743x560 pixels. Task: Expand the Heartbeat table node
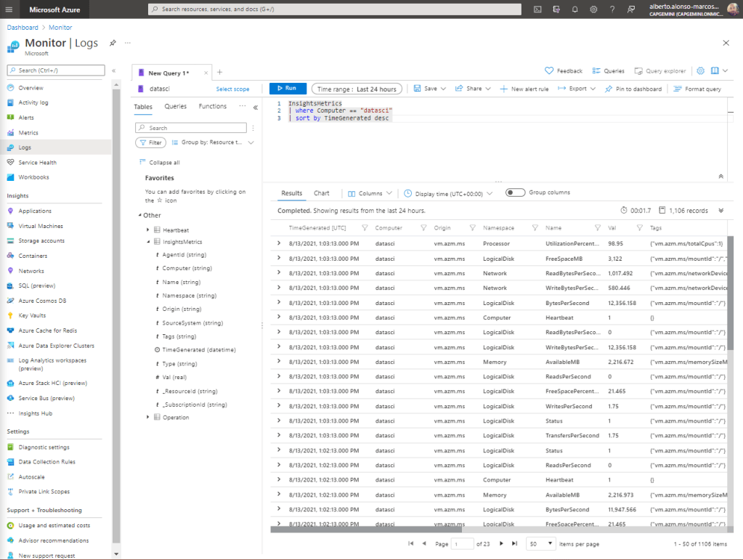coord(147,230)
